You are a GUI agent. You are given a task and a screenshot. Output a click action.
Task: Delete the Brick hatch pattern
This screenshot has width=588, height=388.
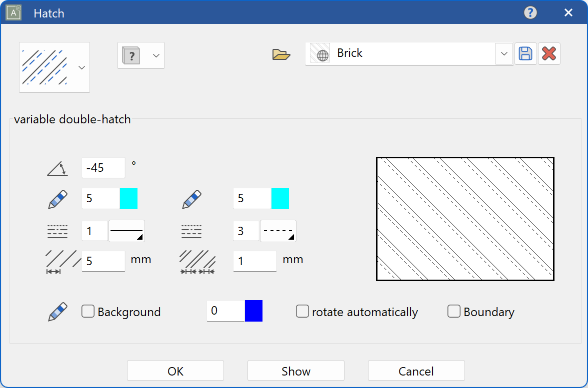click(549, 53)
